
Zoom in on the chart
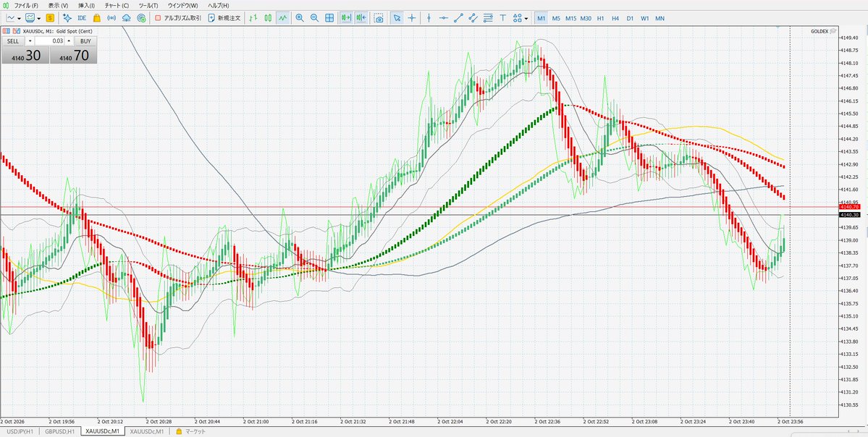point(300,18)
